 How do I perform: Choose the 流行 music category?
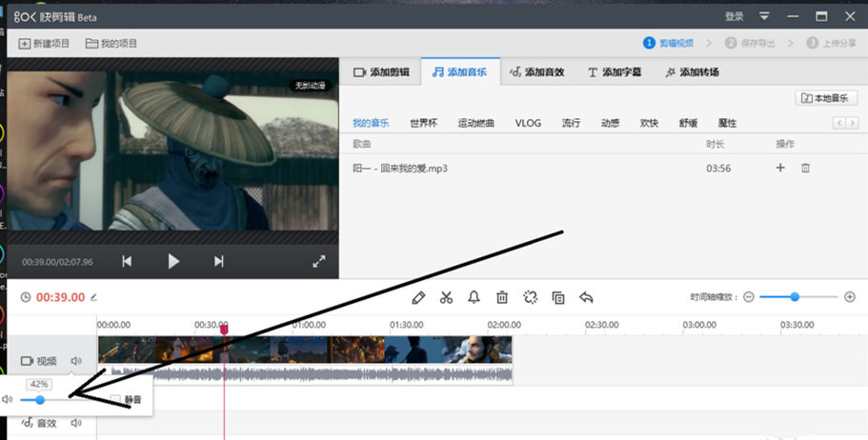[571, 123]
